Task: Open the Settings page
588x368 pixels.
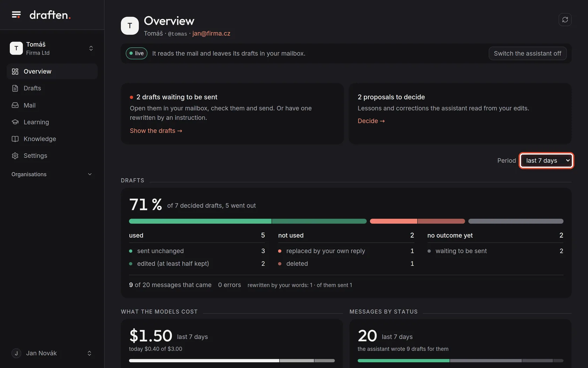Action: pyautogui.click(x=52, y=156)
